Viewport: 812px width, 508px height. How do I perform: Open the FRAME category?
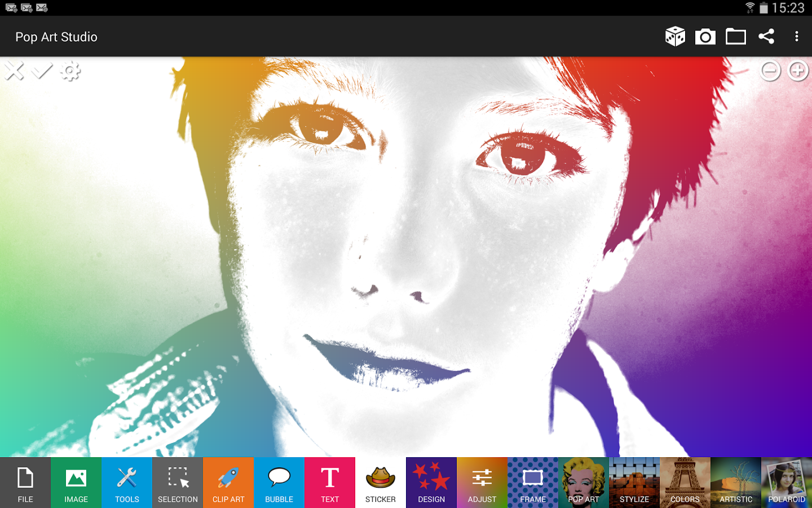[533, 483]
